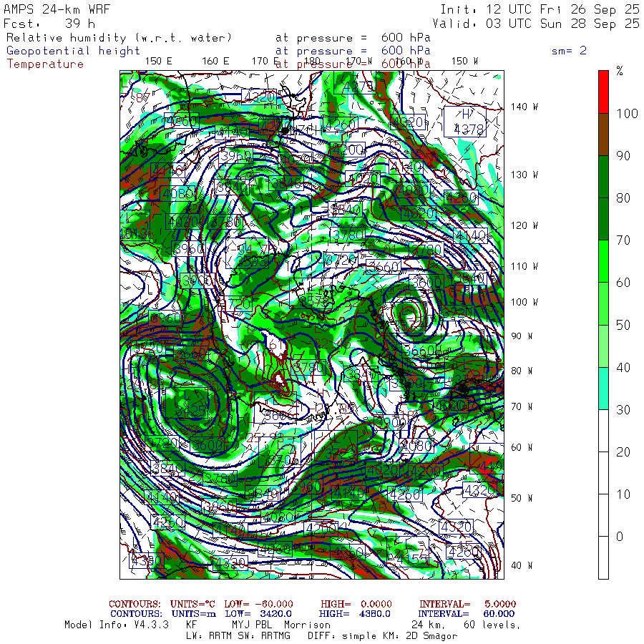Click the cyan 30–40% color bar segment
The image size is (644, 644).
click(603, 388)
